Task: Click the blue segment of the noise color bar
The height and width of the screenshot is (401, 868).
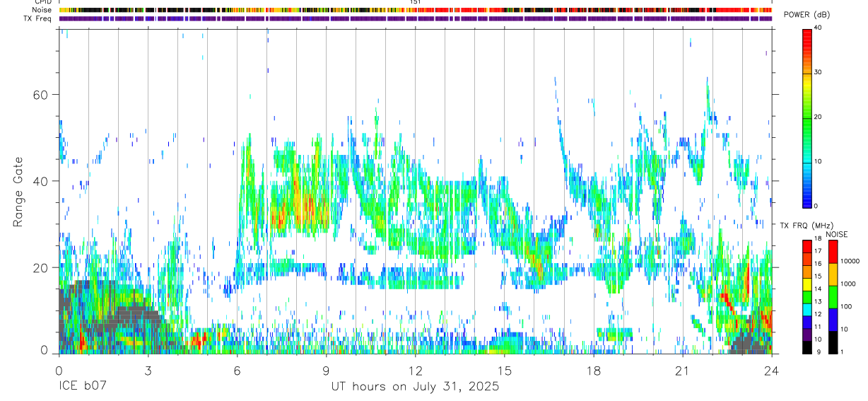Action: pyautogui.click(x=833, y=320)
